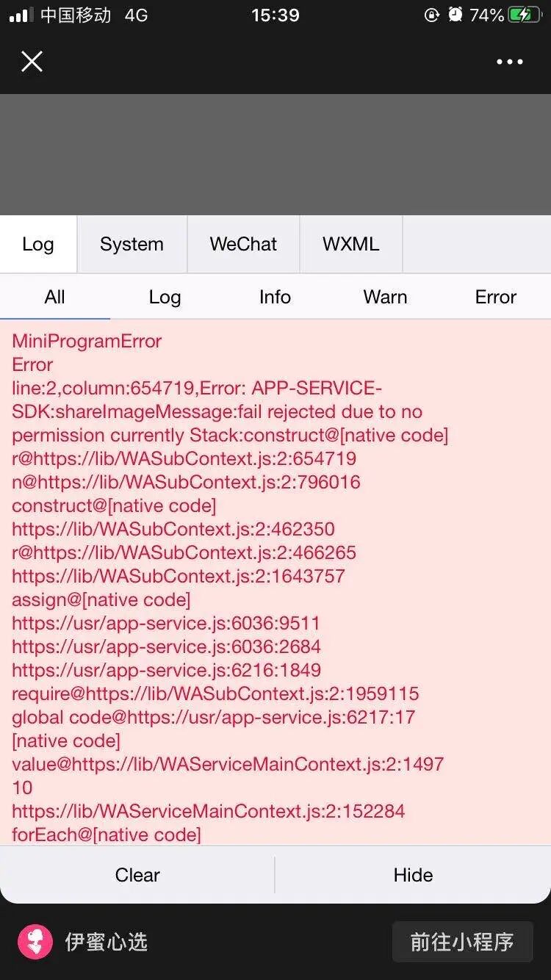
Task: Tap the pink 伊蜜心选 mini program logo
Action: pyautogui.click(x=35, y=942)
